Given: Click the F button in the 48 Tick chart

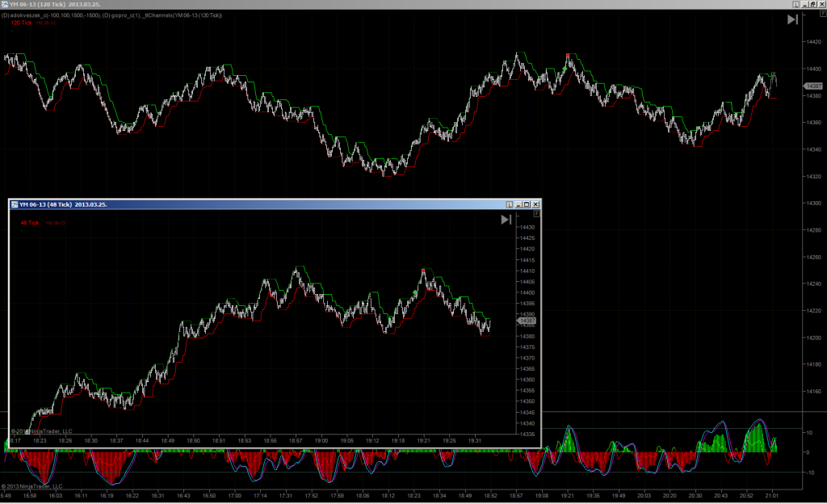Looking at the screenshot, I should (x=536, y=213).
